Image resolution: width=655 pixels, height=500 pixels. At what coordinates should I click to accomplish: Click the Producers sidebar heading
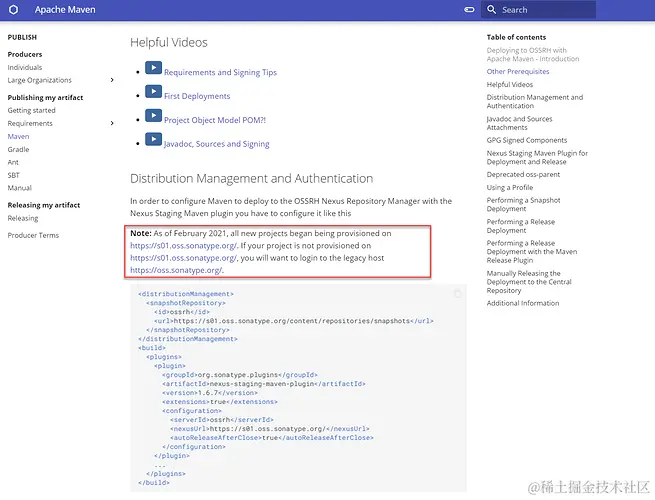(x=25, y=54)
